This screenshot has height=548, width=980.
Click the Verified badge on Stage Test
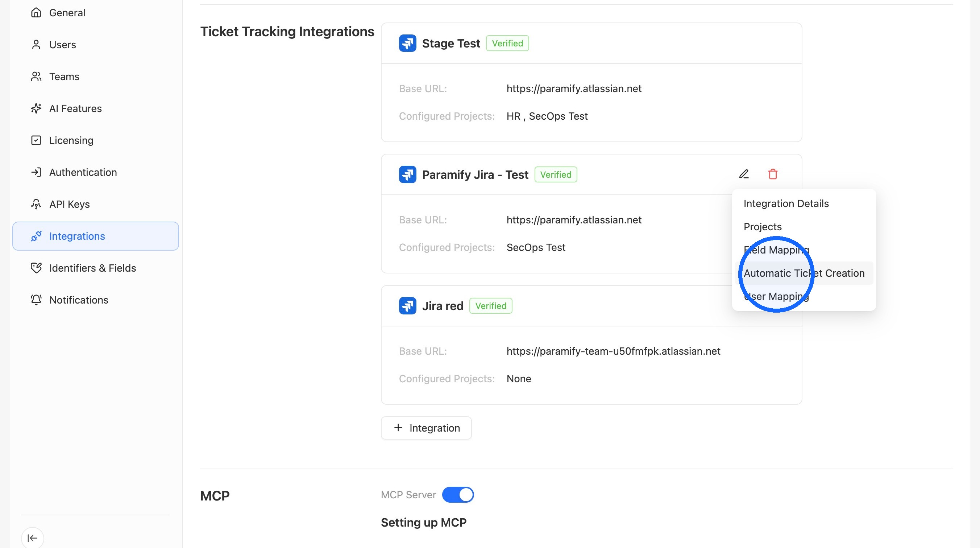pos(507,44)
